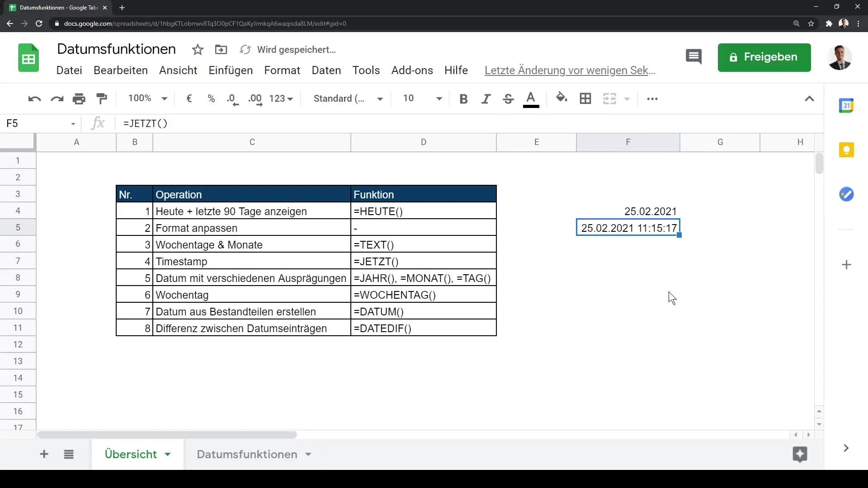The image size is (868, 488).
Task: Open more number formats 123 dropdown
Action: [281, 99]
